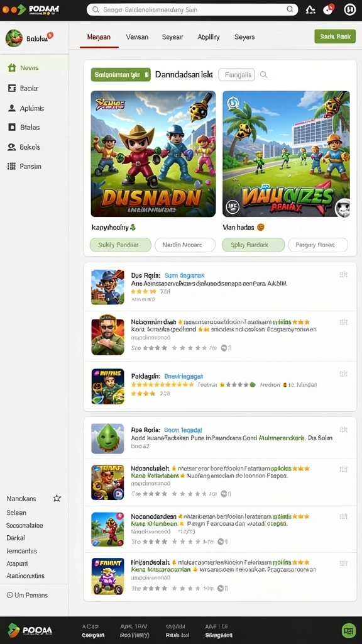Viewport: 362px width, 644px height.
Task: Switch to the Seyearr tab
Action: pos(172,37)
